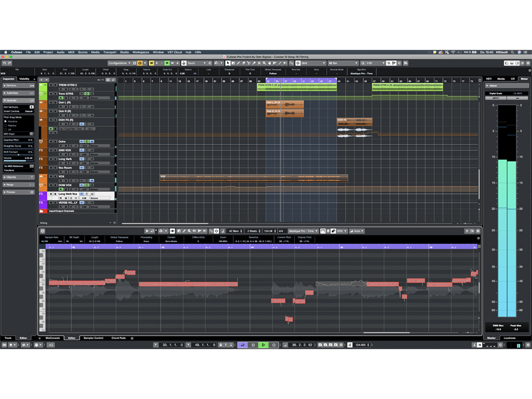Mute the TREM GTRS 2 track
Screen dimensions: 532x399
pos(50,84)
